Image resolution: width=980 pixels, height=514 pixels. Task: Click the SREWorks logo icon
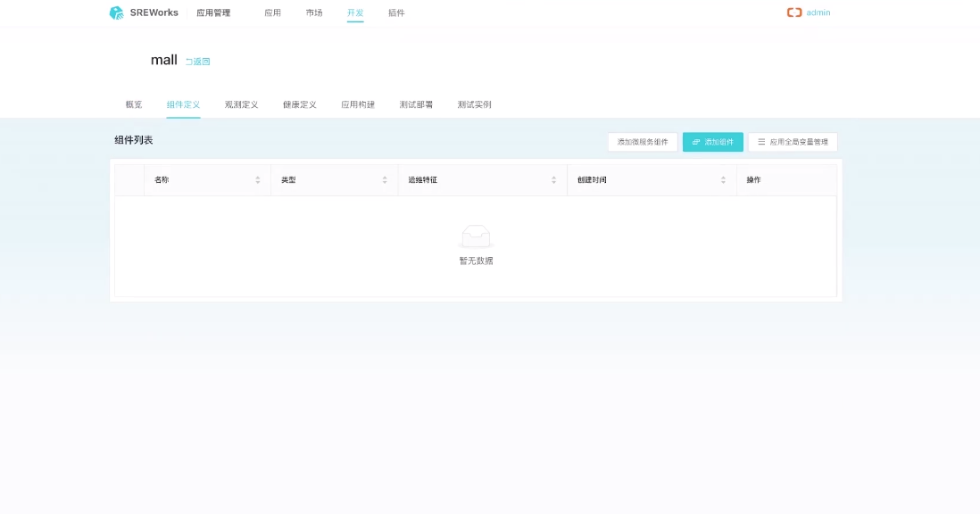pos(116,12)
